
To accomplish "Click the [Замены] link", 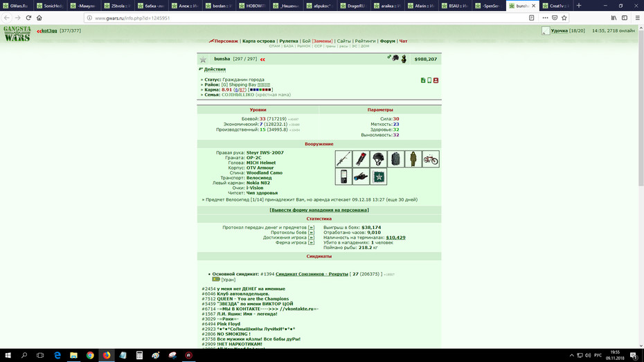I will [x=322, y=41].
